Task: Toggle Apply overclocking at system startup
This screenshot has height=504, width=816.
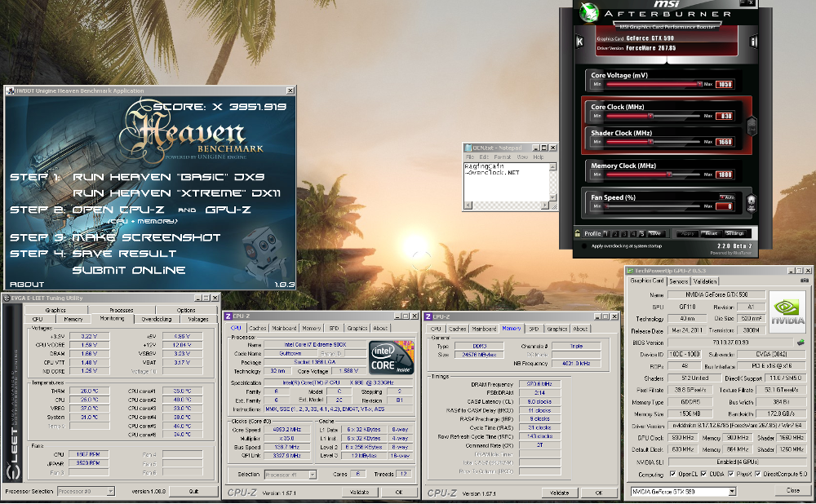Action: click(584, 246)
